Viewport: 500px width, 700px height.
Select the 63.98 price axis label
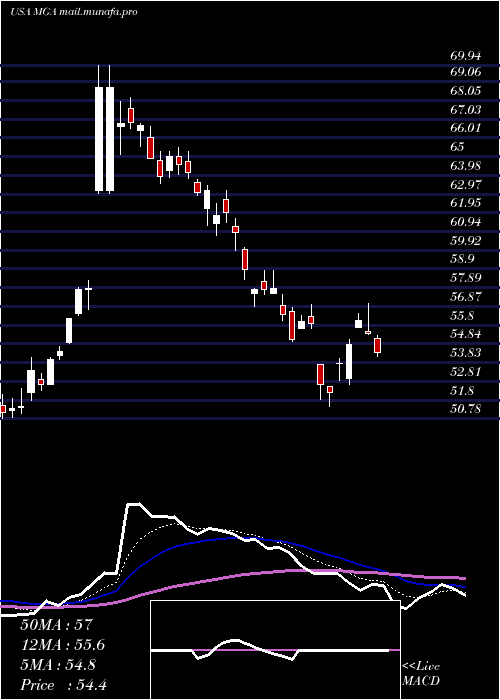(466, 166)
